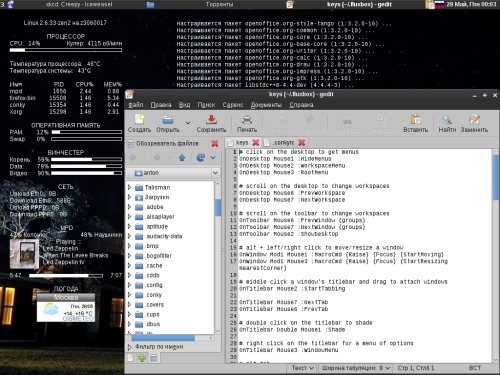Expand Фильтр по имени section
500x375 pixels.
(130, 347)
